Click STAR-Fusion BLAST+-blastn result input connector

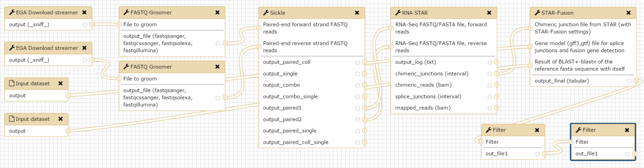(x=530, y=65)
